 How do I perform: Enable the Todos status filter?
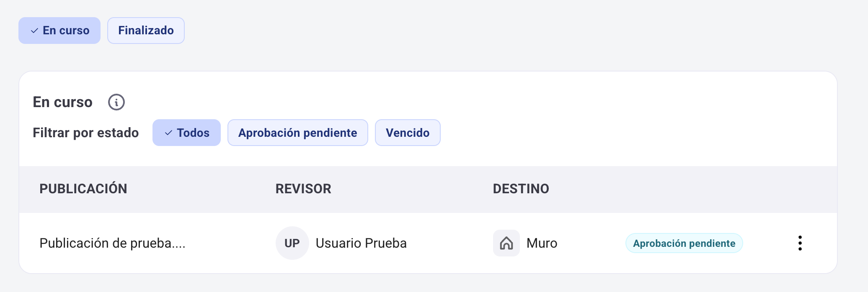186,133
